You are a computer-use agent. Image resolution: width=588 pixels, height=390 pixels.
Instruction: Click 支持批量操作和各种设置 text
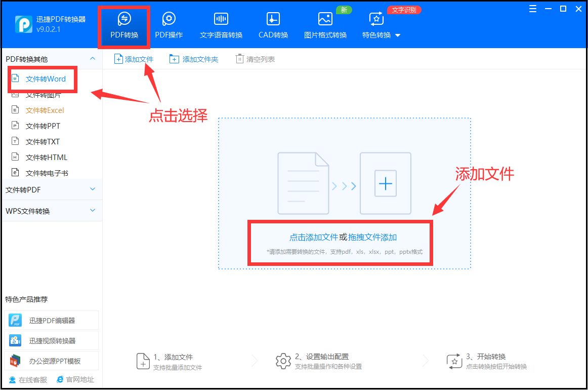[x=328, y=367]
